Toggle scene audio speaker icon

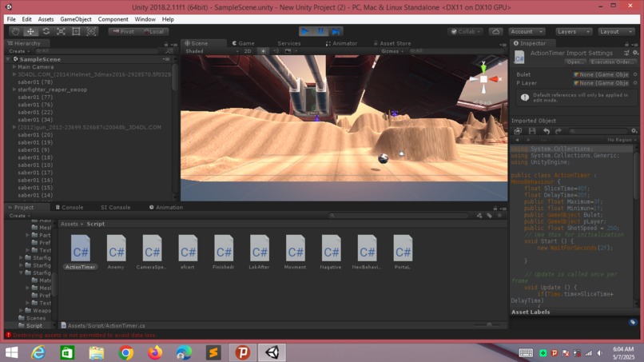[276, 51]
